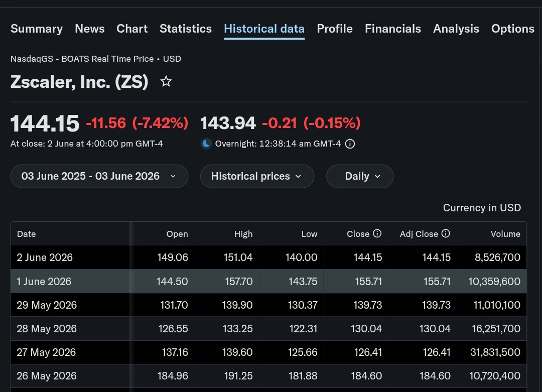This screenshot has height=392, width=542.
Task: Click low value 140.00
Action: click(301, 257)
